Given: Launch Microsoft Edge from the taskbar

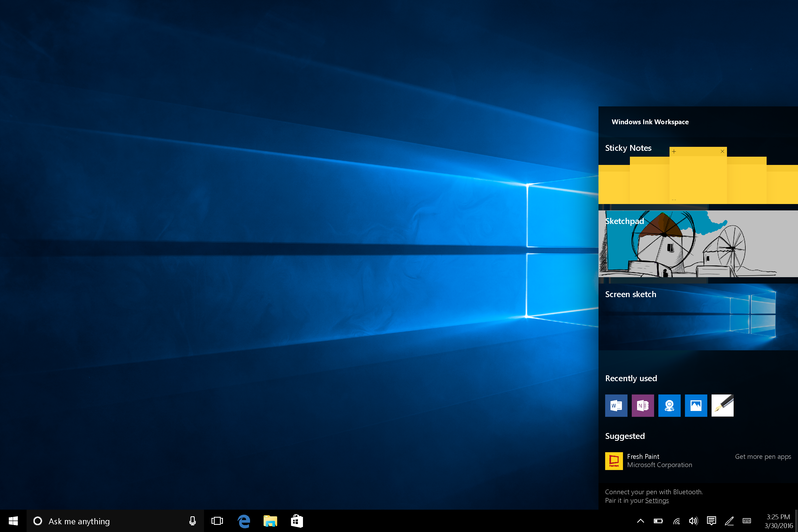Looking at the screenshot, I should coord(244,521).
